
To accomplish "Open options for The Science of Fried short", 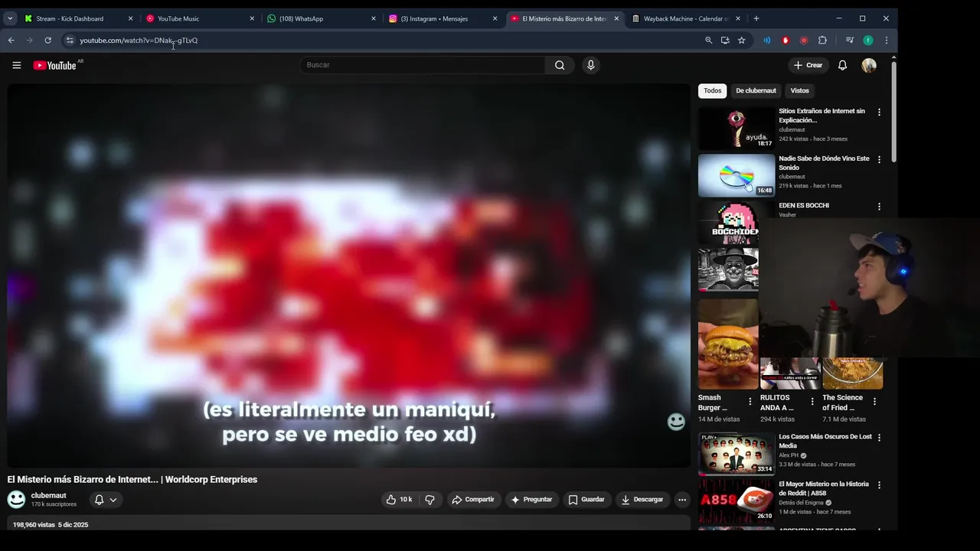I will (x=874, y=401).
